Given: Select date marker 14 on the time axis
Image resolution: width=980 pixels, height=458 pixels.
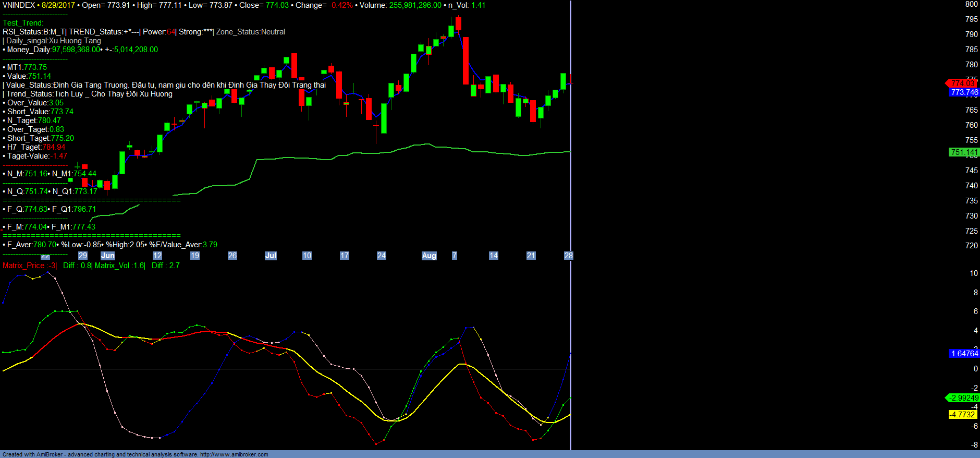Looking at the screenshot, I should click(494, 256).
